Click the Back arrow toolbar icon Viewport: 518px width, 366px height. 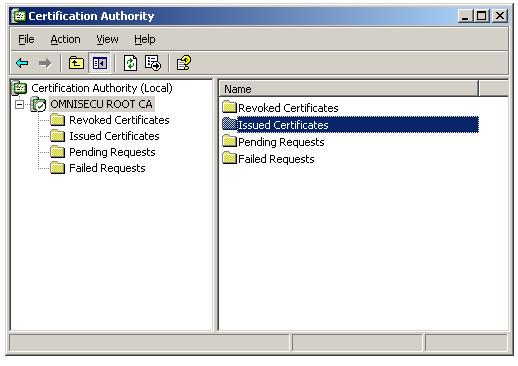pyautogui.click(x=22, y=63)
